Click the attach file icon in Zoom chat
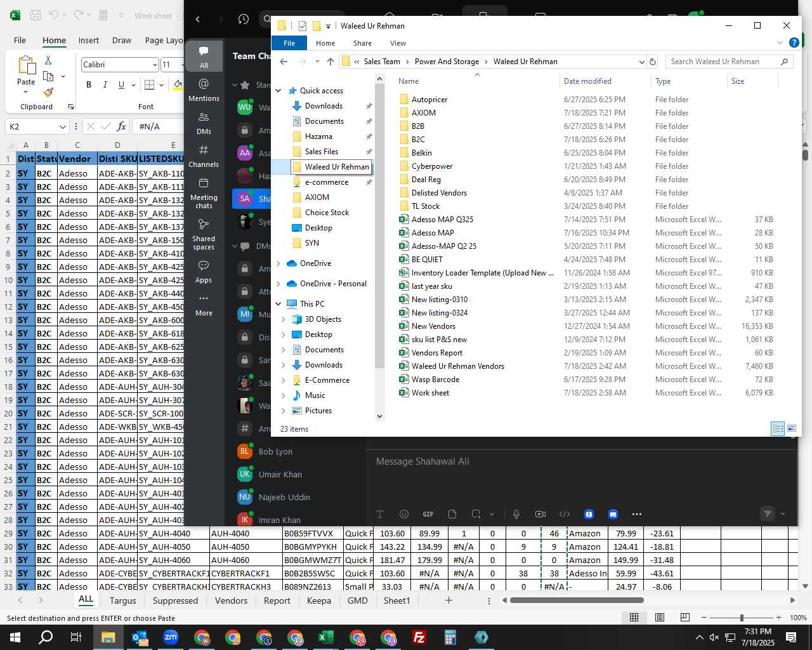The width and height of the screenshot is (812, 650). 452,514
